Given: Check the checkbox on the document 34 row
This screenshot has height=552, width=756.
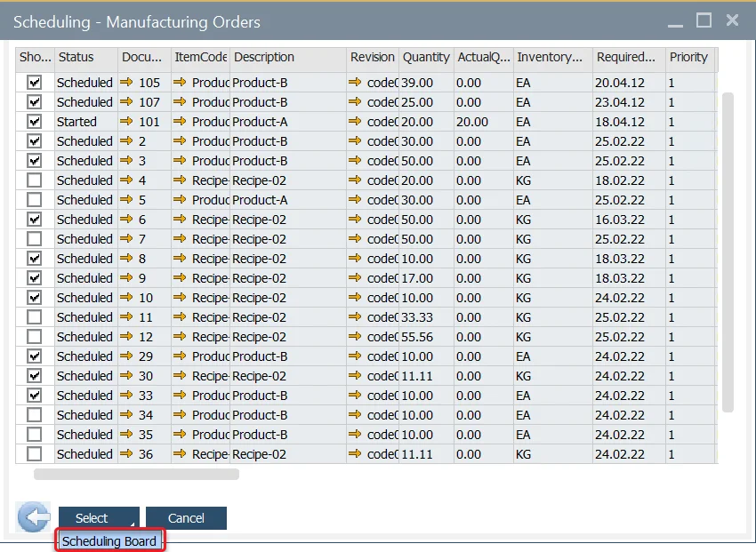Looking at the screenshot, I should pyautogui.click(x=33, y=414).
